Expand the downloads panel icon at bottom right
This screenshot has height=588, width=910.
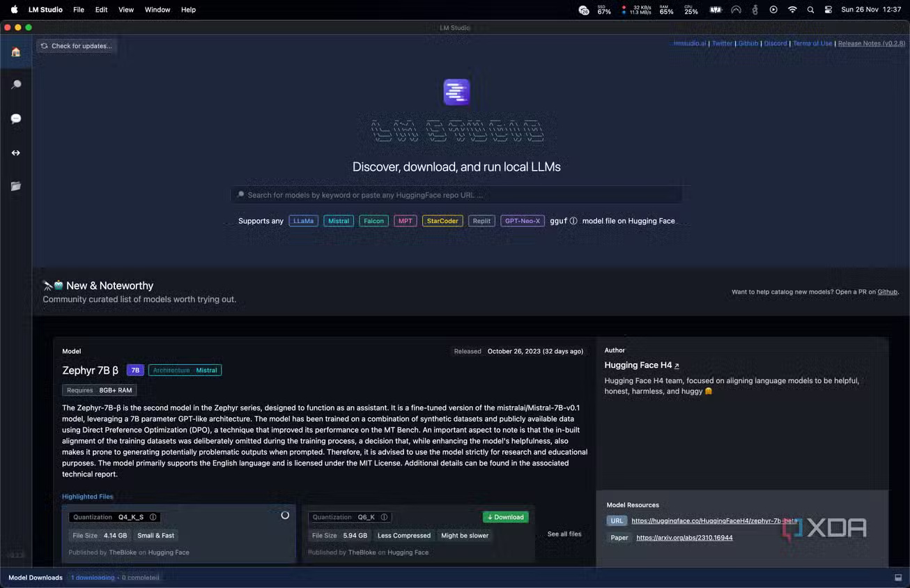point(898,578)
